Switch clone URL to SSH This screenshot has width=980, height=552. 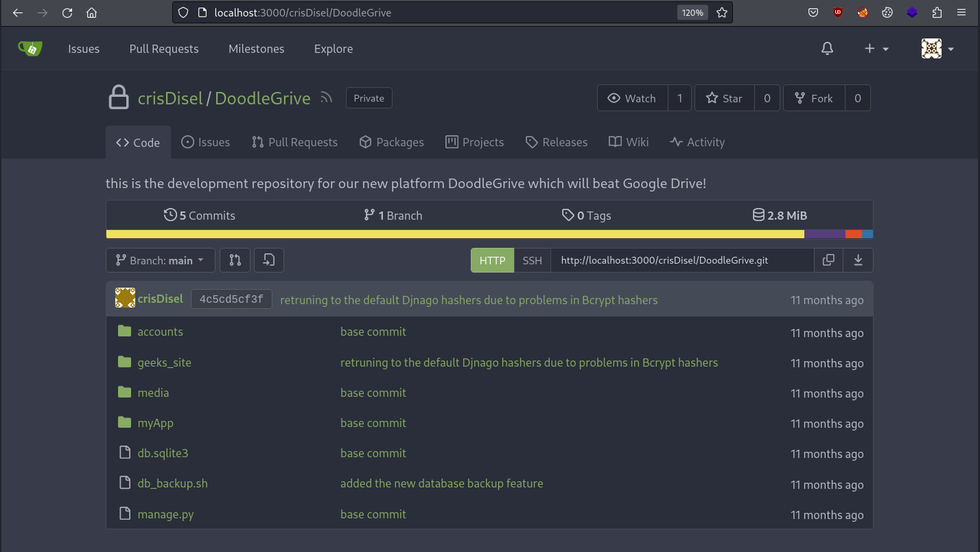tap(532, 260)
